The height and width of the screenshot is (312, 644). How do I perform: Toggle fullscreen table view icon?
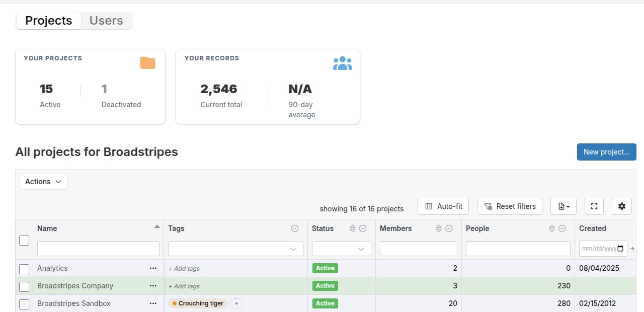click(594, 206)
